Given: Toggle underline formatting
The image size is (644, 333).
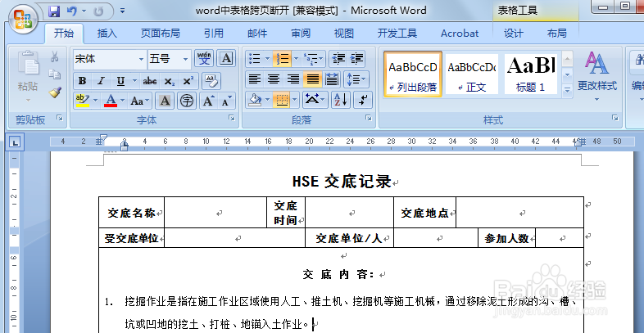Looking at the screenshot, I should pos(120,81).
